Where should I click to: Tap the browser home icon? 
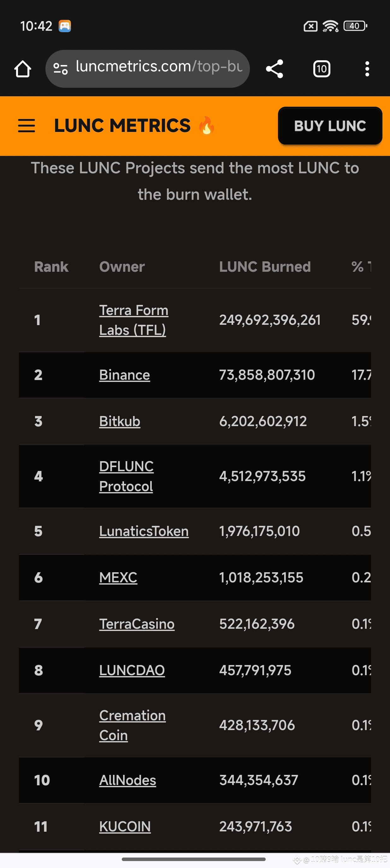point(23,69)
